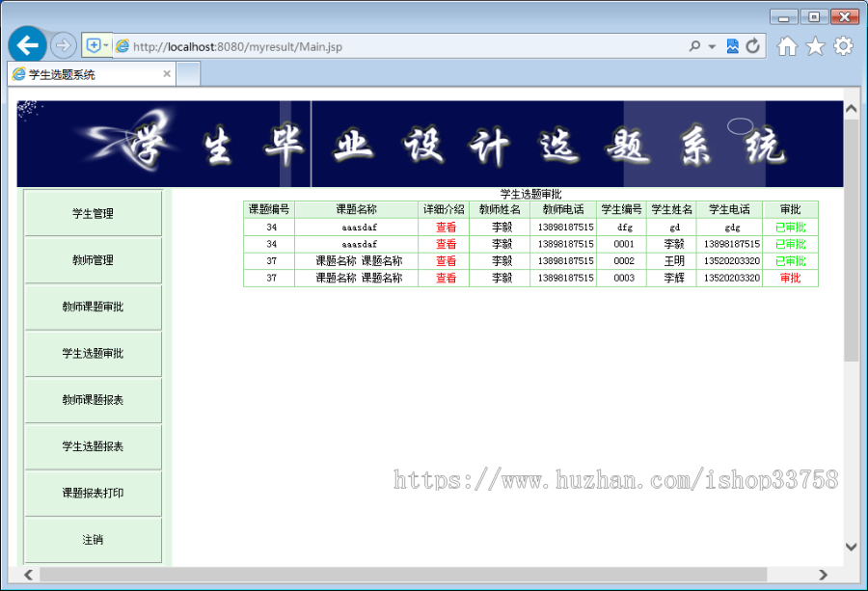This screenshot has height=591, width=868.
Task: Click 查看 for student 0002 row
Action: pos(446,261)
